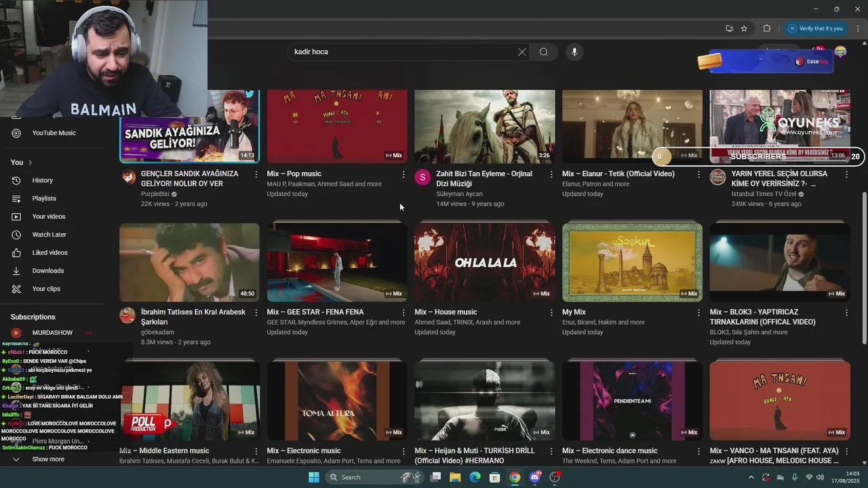Play the İbrahim Tatlıses 48:50 thumbnail

click(189, 262)
